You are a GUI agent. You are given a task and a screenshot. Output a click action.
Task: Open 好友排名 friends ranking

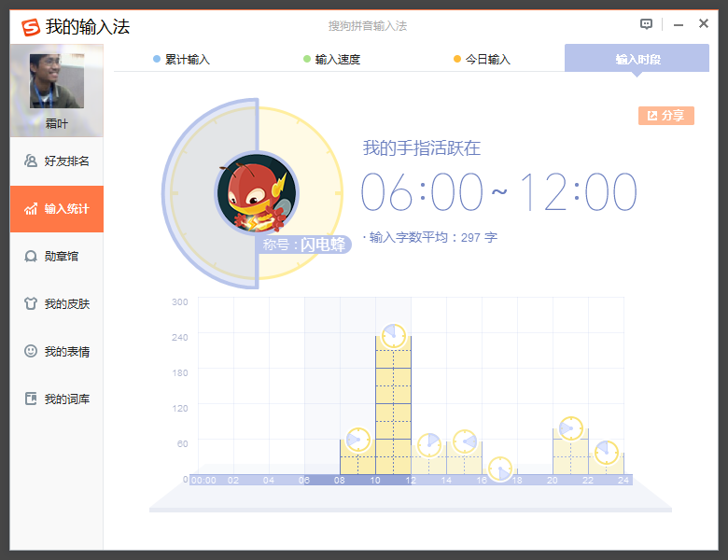point(57,161)
